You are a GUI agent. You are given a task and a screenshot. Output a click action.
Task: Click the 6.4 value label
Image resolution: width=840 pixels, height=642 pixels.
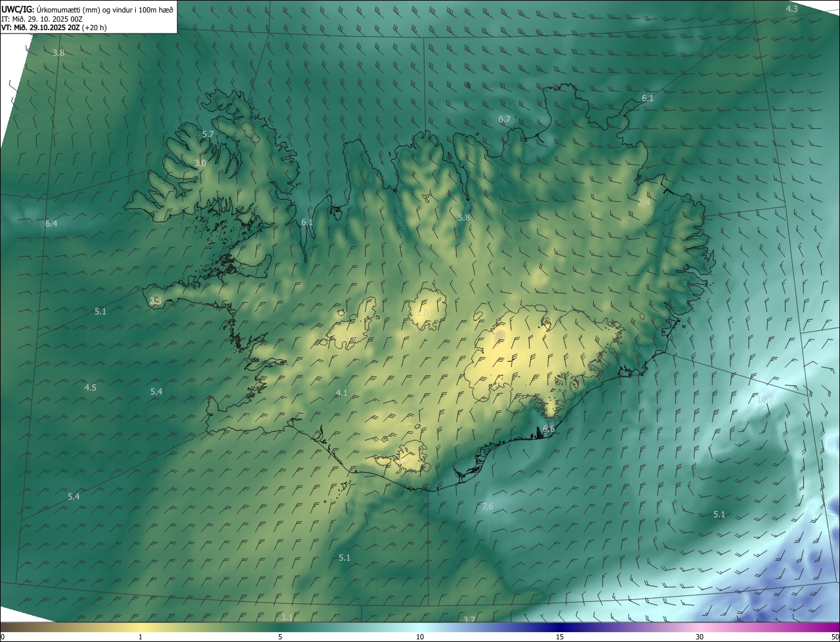(51, 224)
